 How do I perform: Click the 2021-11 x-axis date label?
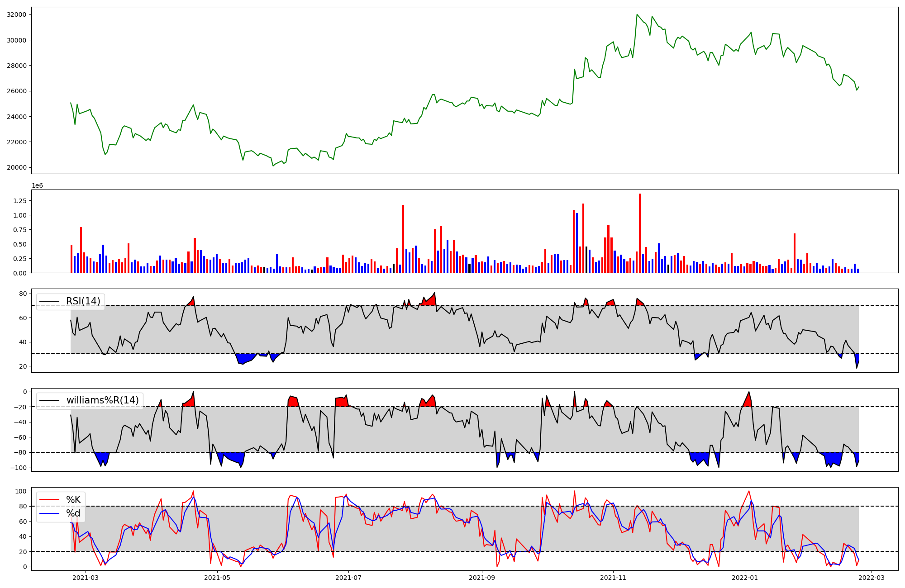pyautogui.click(x=613, y=578)
